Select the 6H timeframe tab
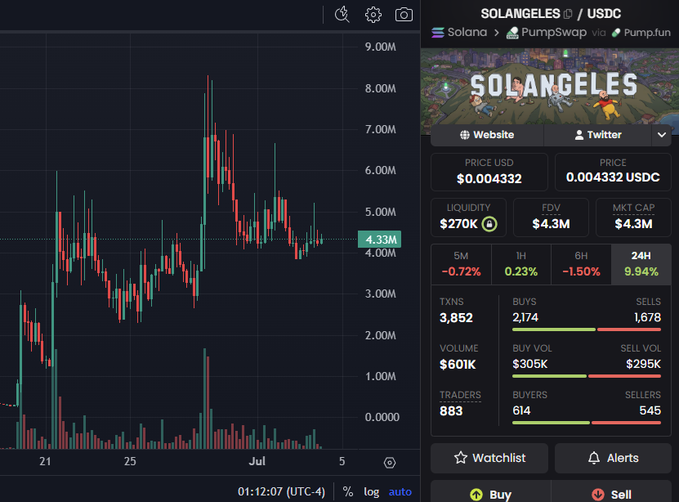The image size is (679, 502). 581,264
